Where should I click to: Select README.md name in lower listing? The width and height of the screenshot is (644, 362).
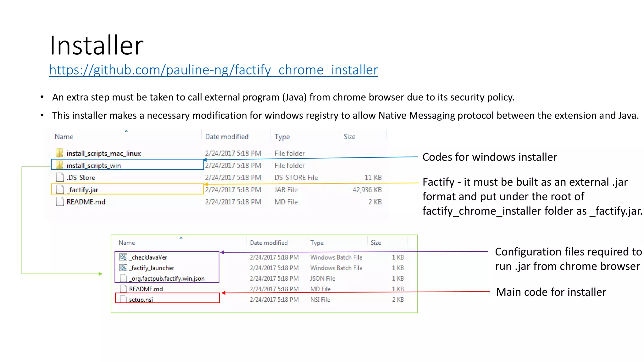point(146,289)
